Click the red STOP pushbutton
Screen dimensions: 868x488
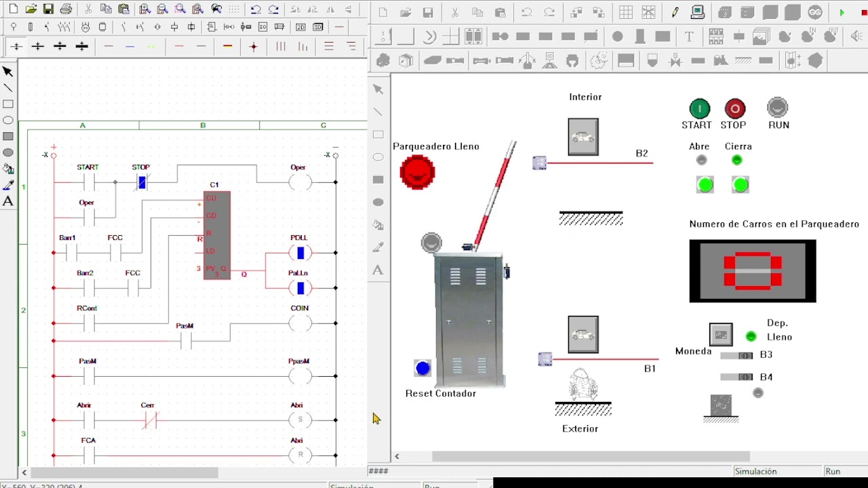pyautogui.click(x=735, y=108)
